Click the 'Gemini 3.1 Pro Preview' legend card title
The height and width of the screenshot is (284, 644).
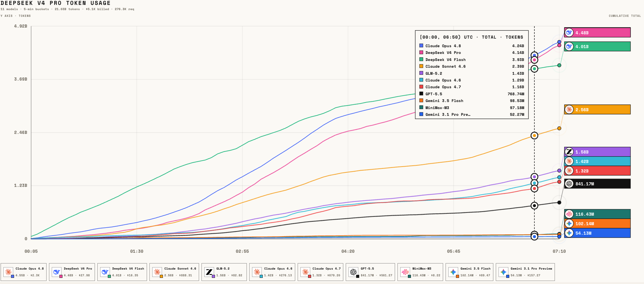pos(531,269)
